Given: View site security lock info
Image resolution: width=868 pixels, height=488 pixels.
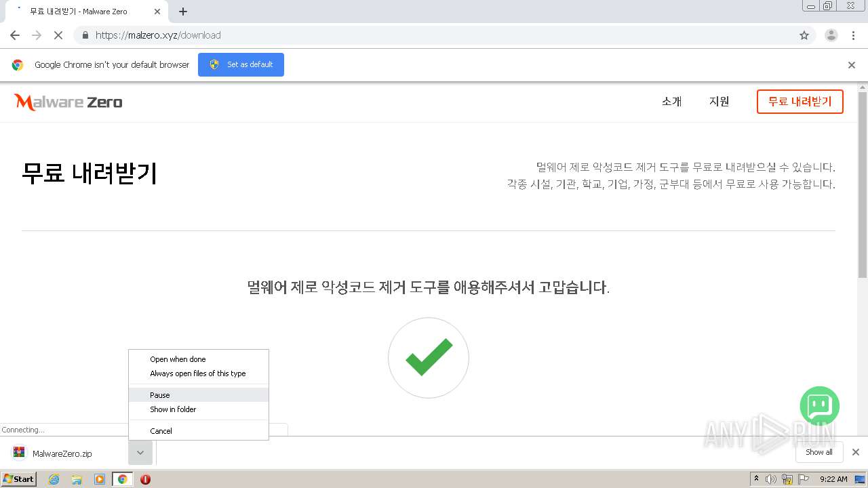Looking at the screenshot, I should [x=84, y=35].
